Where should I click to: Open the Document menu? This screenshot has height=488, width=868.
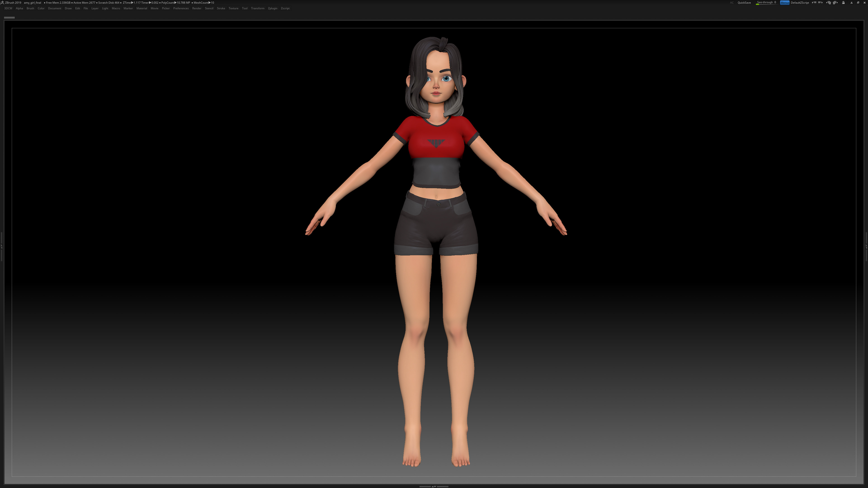tap(54, 8)
